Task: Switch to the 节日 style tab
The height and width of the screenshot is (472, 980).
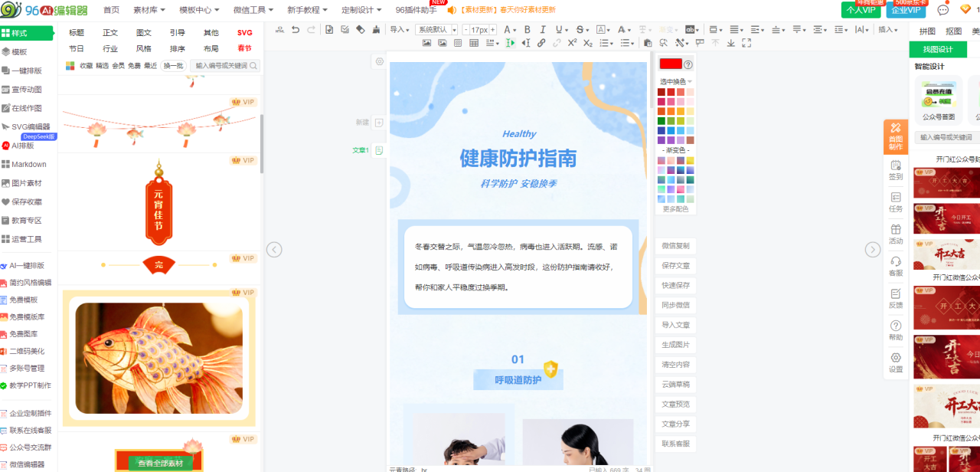Action: tap(77, 48)
